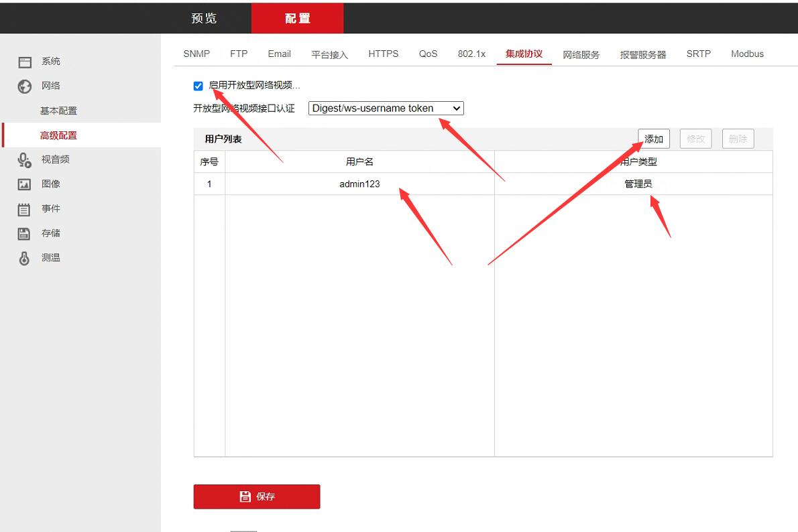Screen dimensions: 798x532
Task: Open the QoS tab
Action: tap(428, 54)
